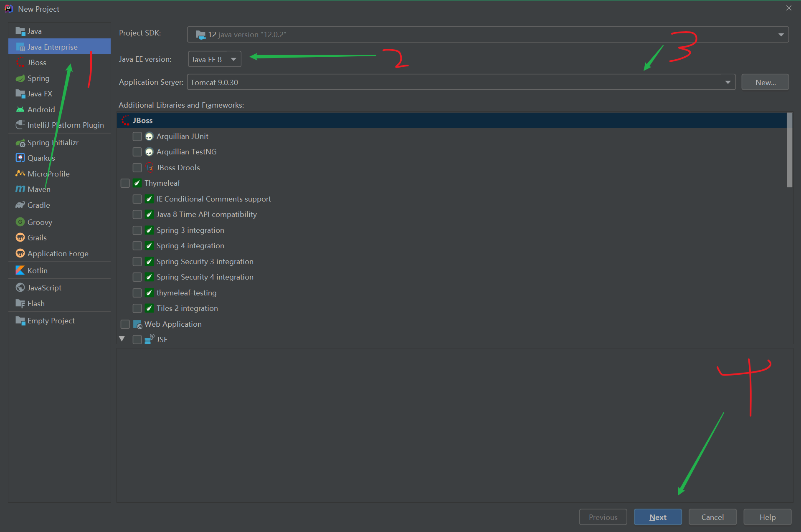Viewport: 801px width, 532px height.
Task: Select the Thymeleaf row label
Action: pyautogui.click(x=162, y=183)
